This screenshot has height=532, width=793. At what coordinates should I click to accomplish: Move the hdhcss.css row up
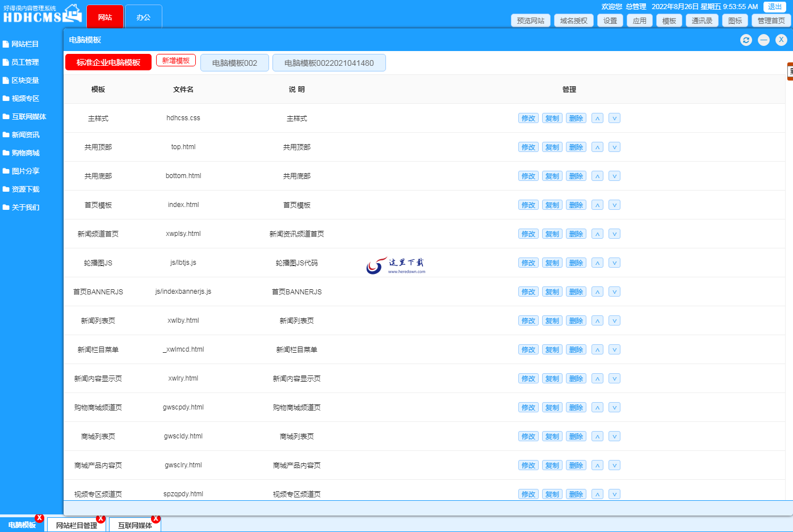tap(597, 118)
